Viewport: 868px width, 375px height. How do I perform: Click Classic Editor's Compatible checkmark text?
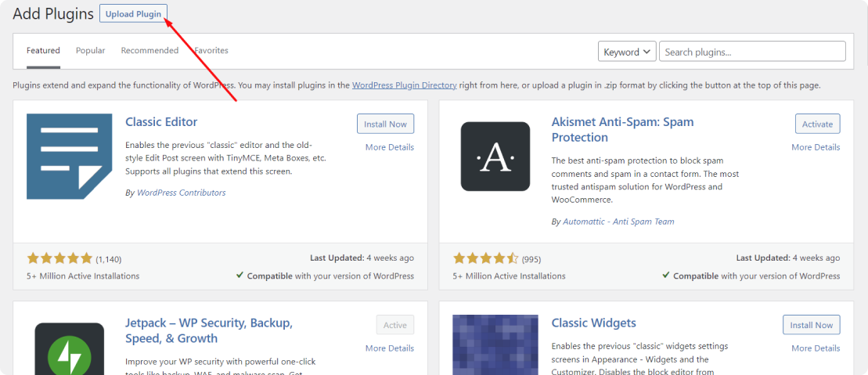coord(325,276)
